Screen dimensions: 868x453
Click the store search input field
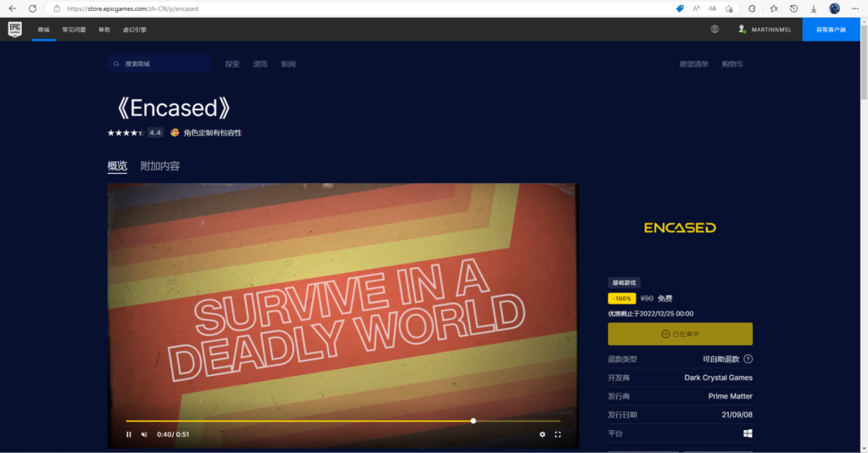pos(159,64)
